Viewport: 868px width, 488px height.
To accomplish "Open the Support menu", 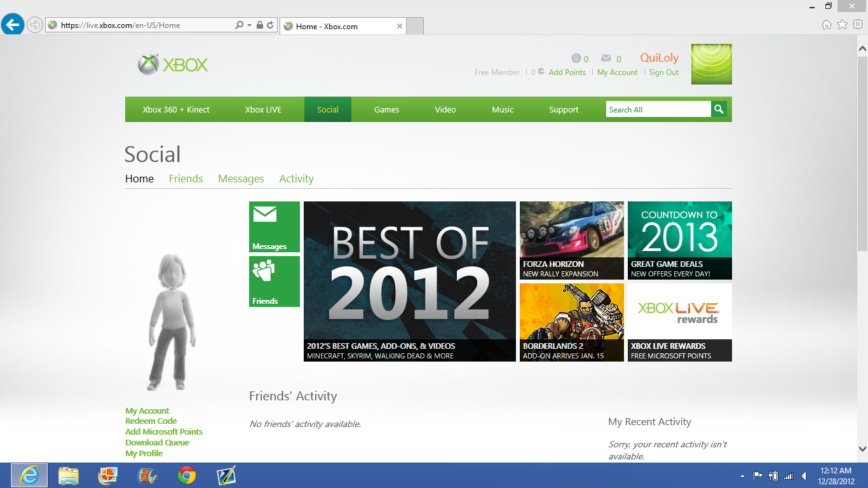I will coord(564,109).
